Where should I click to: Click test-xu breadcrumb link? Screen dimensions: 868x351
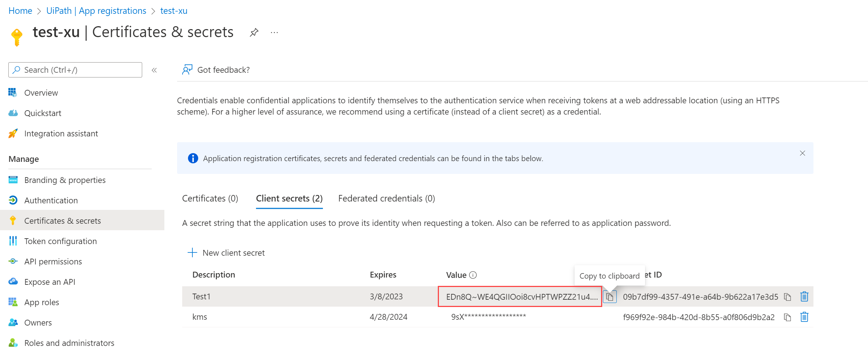click(174, 11)
